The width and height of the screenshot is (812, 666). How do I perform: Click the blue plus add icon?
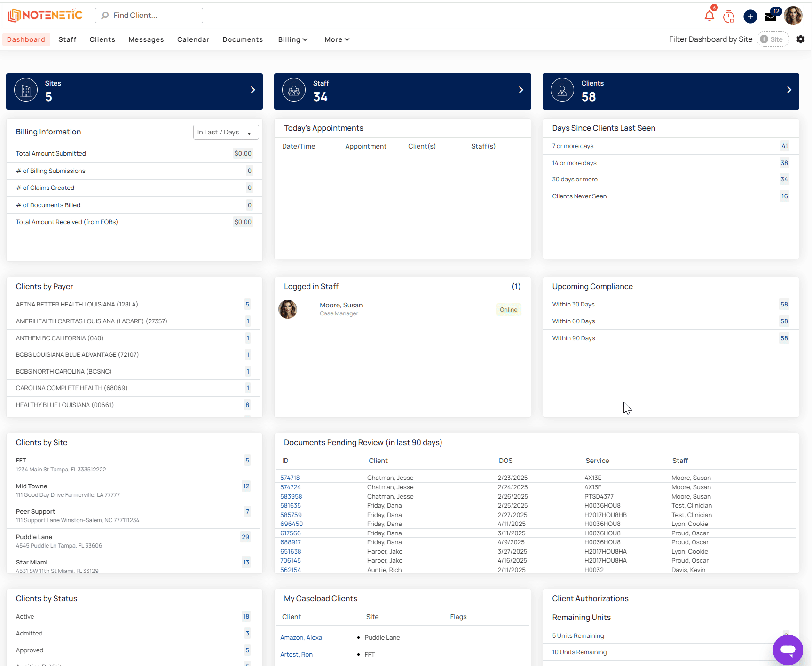750,16
